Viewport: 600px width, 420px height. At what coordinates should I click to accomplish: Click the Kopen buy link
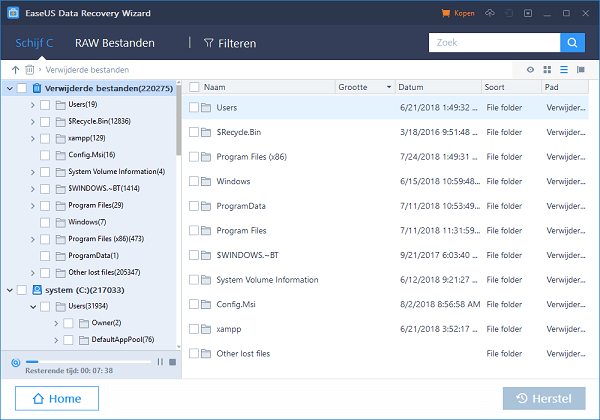pyautogui.click(x=464, y=13)
